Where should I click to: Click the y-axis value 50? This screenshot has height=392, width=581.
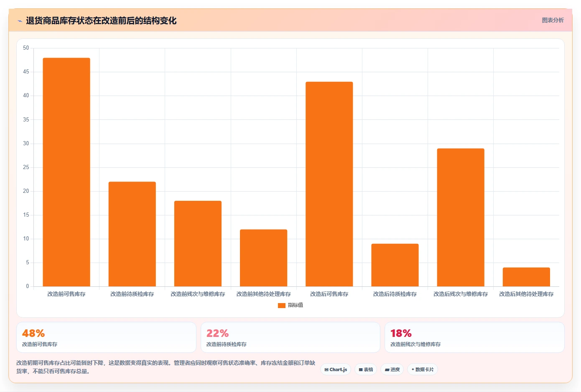pos(26,48)
